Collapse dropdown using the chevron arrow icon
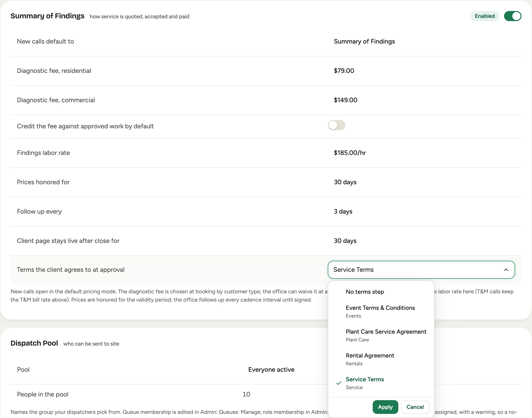532x418 pixels. pos(506,270)
